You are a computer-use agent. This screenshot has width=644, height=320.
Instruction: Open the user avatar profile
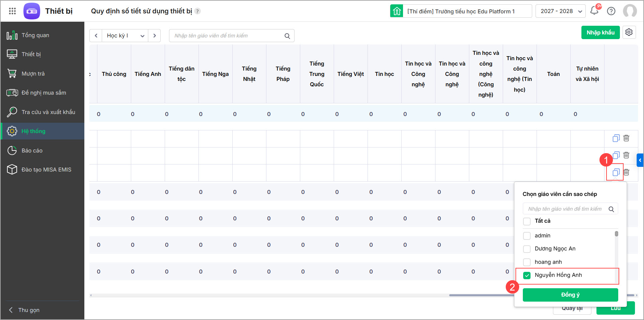630,11
